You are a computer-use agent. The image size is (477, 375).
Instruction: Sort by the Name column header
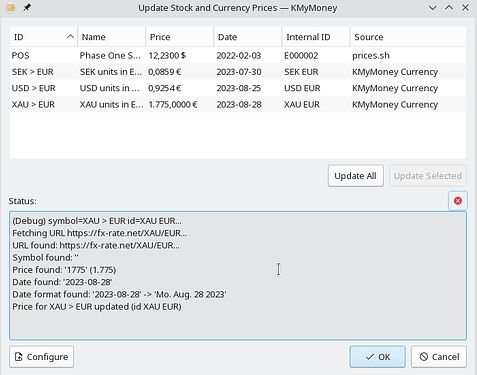point(112,37)
